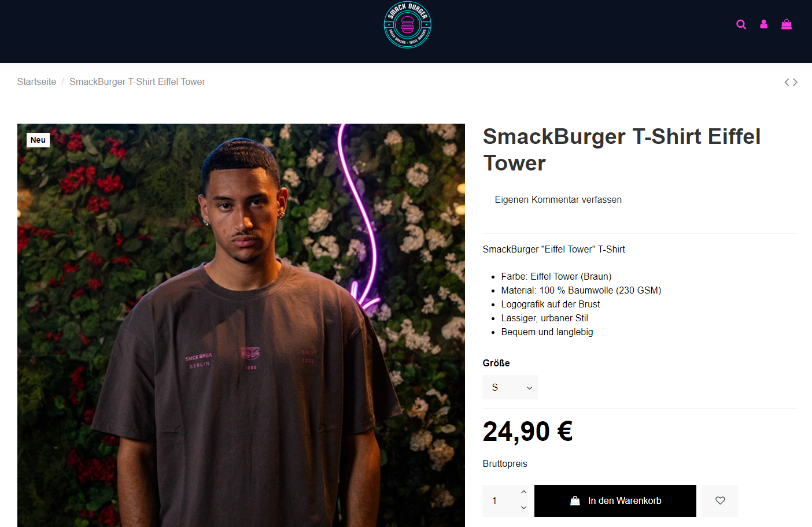Click the product title heading
Screen dimensions: 812x527
622,150
